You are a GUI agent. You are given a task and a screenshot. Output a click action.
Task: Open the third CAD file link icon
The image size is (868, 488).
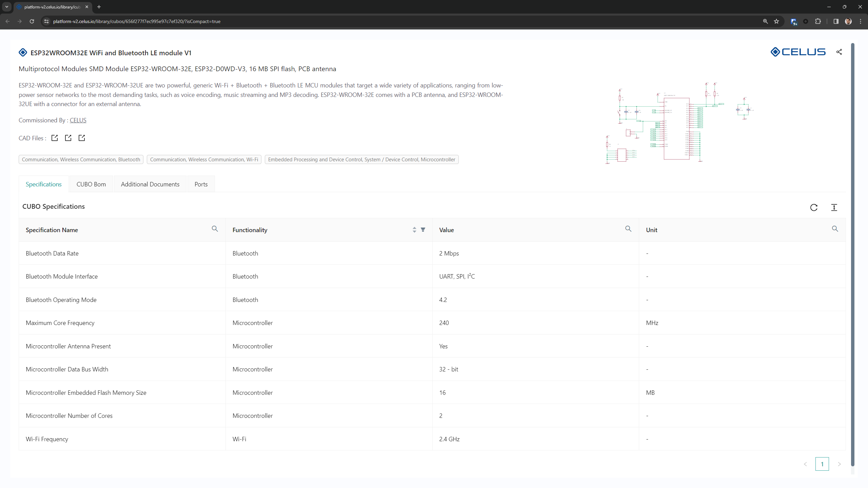coord(82,138)
